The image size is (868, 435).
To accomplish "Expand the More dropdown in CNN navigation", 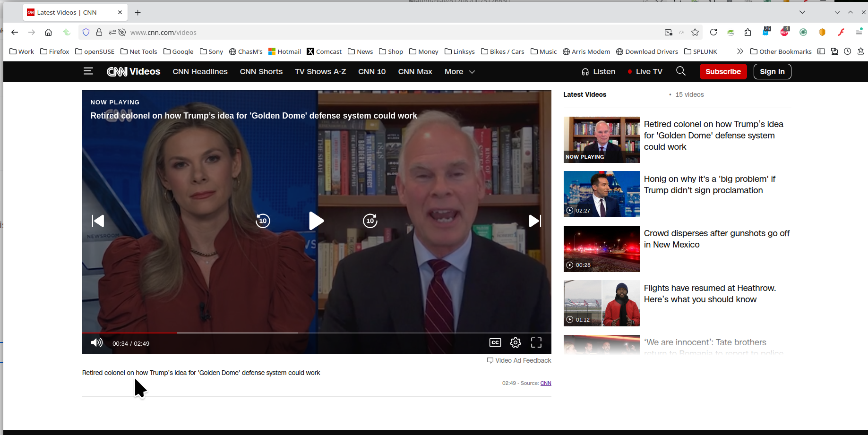I will 459,71.
